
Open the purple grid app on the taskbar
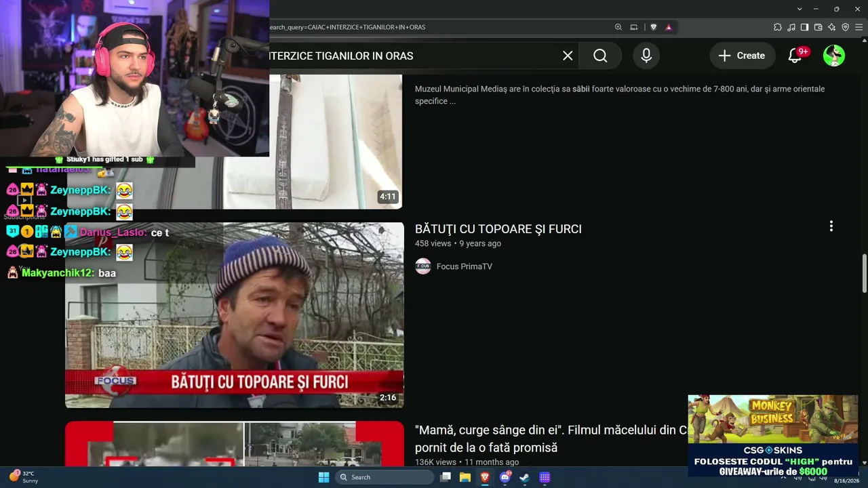click(545, 477)
